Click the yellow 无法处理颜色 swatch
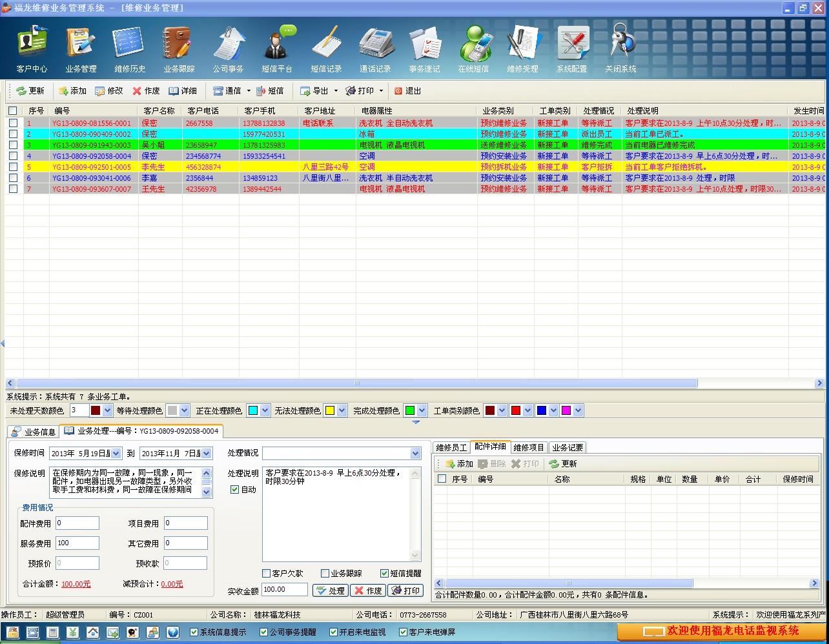 (x=330, y=410)
